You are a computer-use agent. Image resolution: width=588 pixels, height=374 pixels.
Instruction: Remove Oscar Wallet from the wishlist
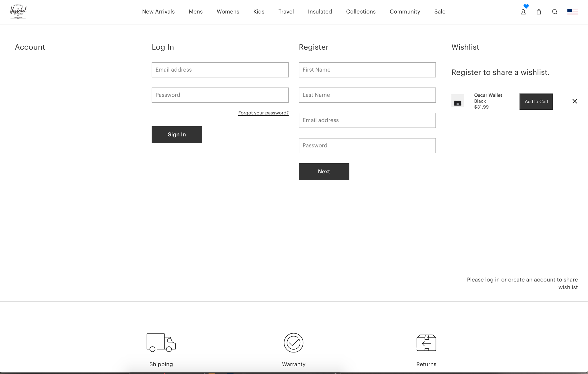coord(575,101)
